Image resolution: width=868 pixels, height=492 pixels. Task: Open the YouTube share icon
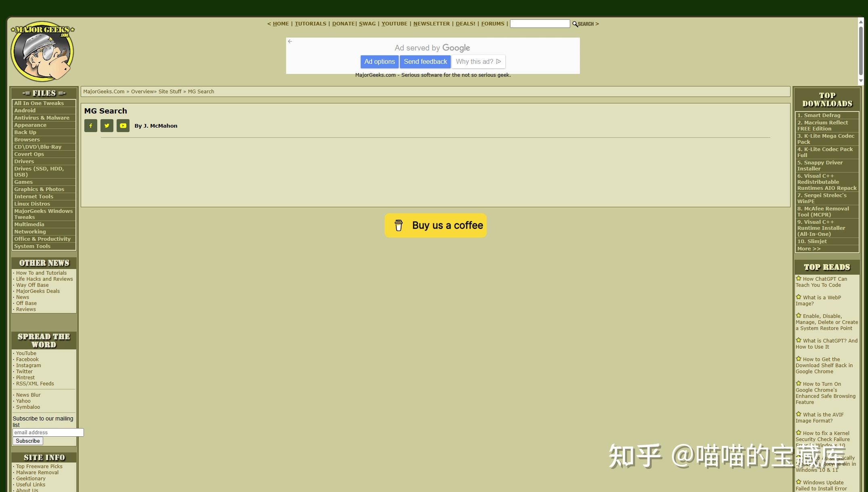pyautogui.click(x=123, y=126)
